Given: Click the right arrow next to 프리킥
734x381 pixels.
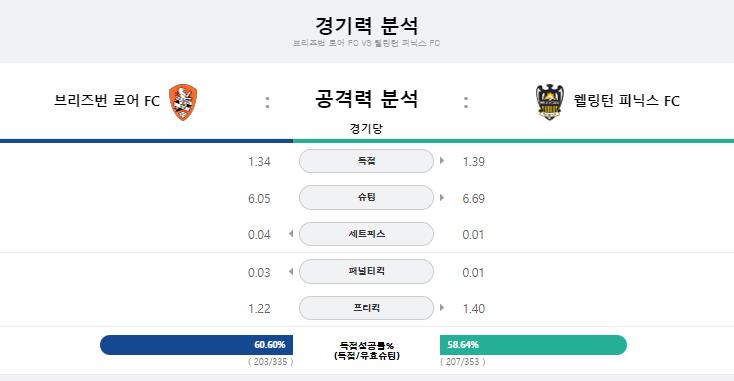Looking at the screenshot, I should tap(442, 308).
